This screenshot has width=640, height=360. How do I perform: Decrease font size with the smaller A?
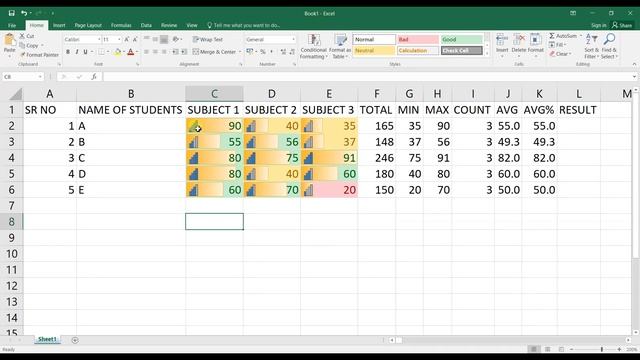(135, 40)
